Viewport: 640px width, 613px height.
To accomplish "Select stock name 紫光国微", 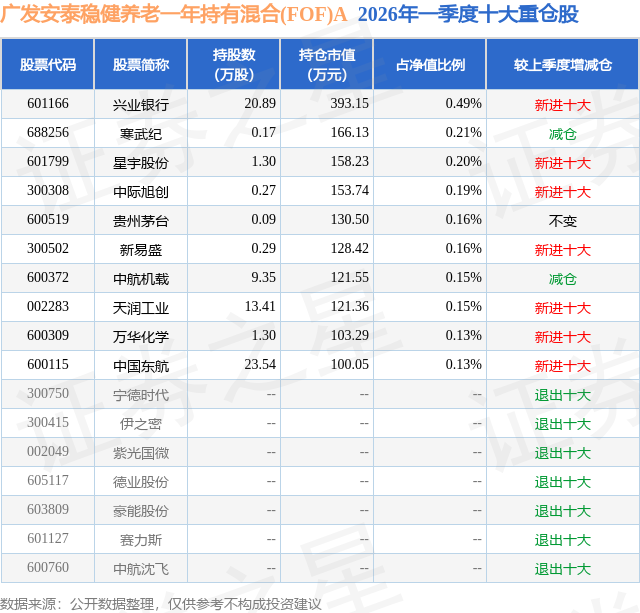I will 141,453.
